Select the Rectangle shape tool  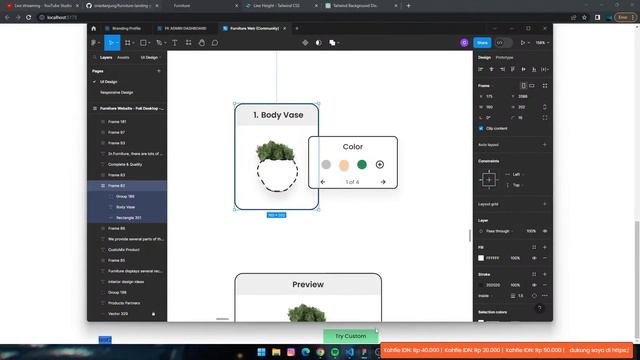(143, 42)
